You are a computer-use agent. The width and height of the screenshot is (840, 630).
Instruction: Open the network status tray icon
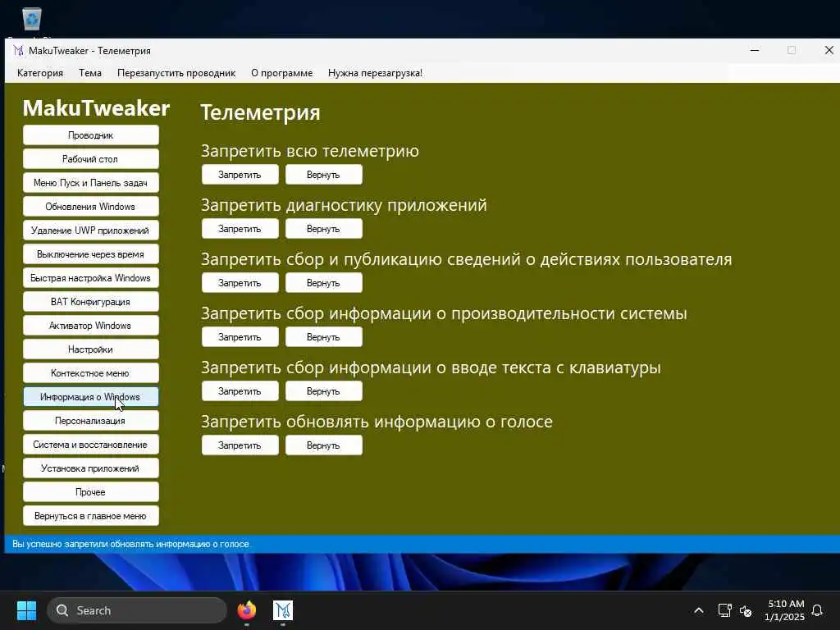tap(725, 610)
